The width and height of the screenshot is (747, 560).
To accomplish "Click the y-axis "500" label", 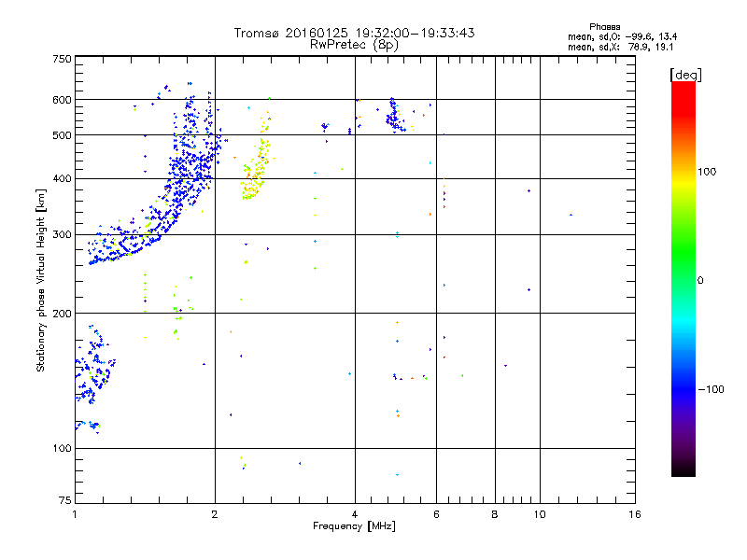I will click(x=62, y=135).
